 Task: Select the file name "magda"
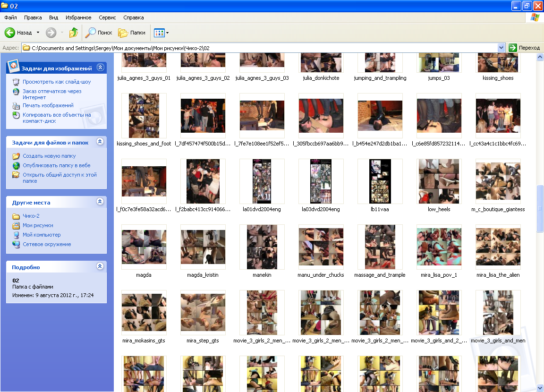click(144, 275)
